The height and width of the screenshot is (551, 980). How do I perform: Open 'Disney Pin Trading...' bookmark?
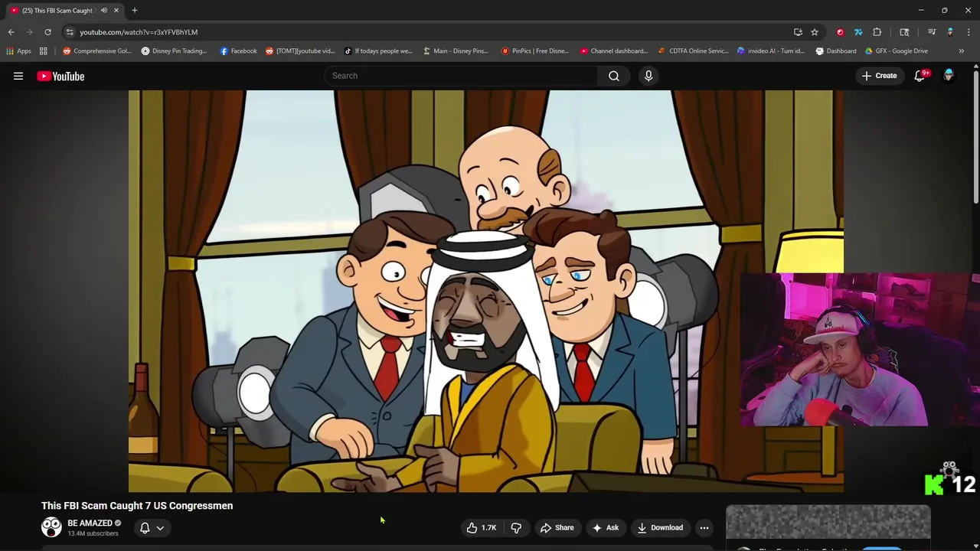click(x=174, y=51)
